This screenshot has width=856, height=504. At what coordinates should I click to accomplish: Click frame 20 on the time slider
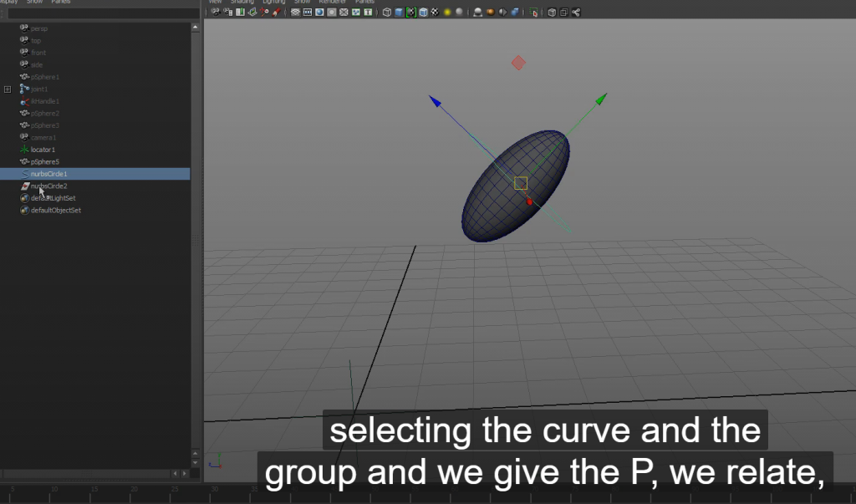coord(135,491)
